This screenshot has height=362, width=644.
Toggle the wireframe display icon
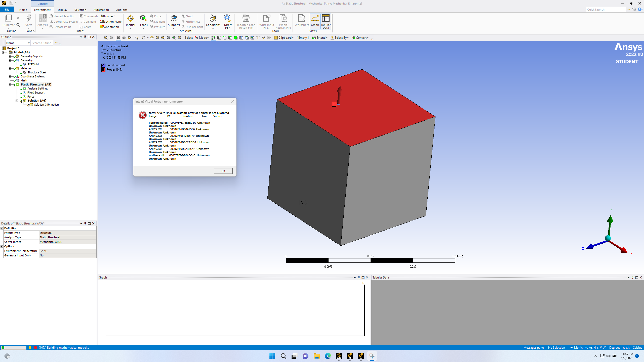tap(130, 38)
